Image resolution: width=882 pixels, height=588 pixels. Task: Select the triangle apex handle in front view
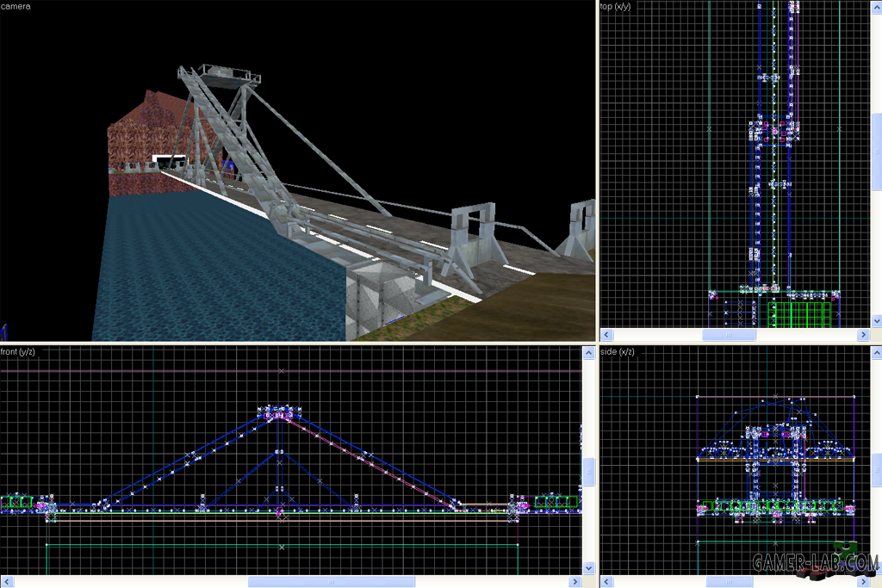279,416
